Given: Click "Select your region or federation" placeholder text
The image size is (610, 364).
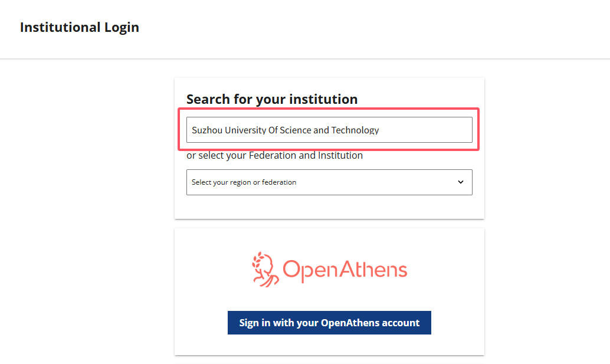Looking at the screenshot, I should click(x=244, y=182).
